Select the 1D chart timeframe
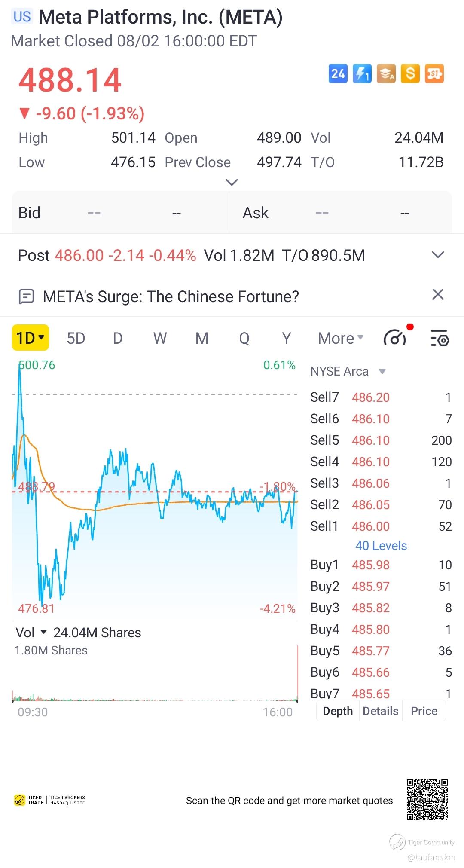 [30, 338]
